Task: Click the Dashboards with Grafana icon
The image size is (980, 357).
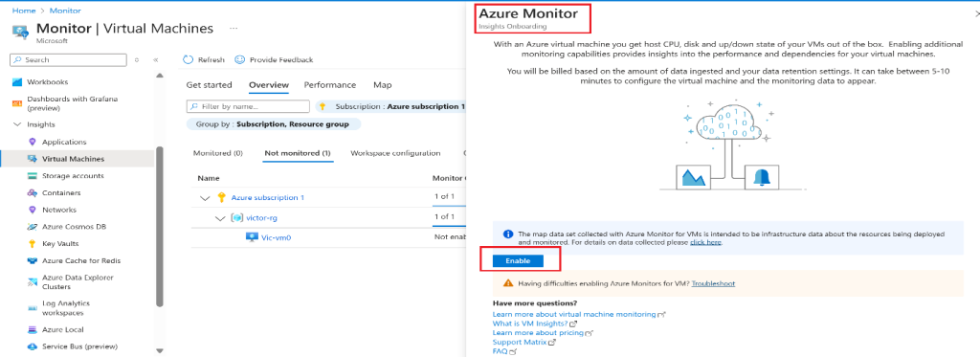Action: click(16, 103)
